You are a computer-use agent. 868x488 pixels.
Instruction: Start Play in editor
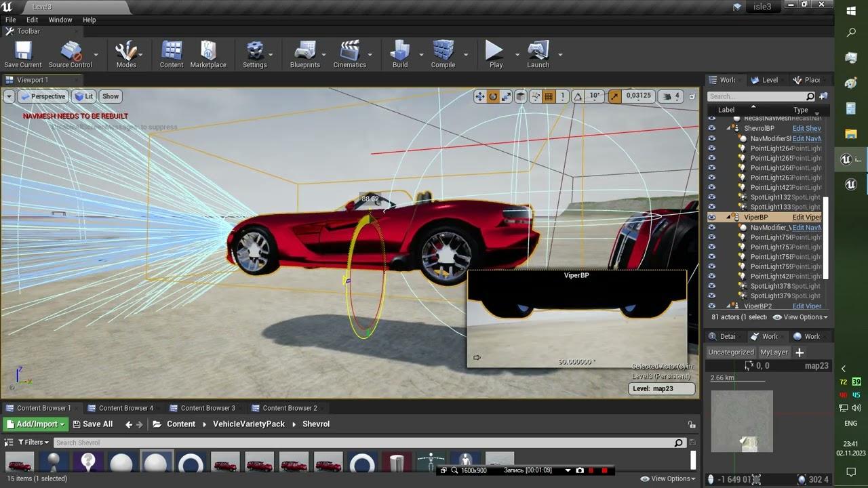(x=496, y=54)
